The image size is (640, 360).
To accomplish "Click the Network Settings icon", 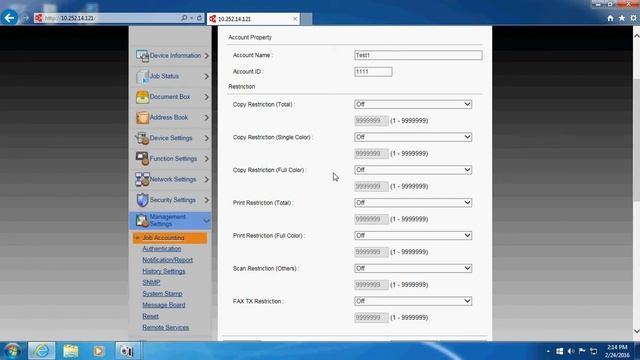I will [142, 180].
